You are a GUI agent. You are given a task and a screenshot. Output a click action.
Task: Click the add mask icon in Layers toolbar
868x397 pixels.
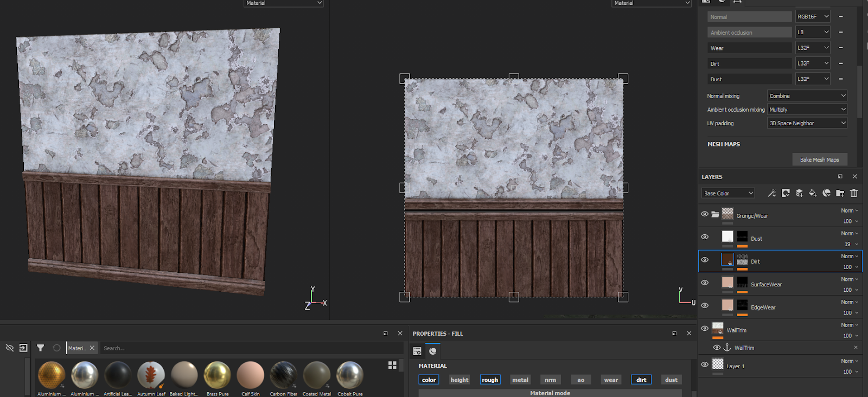point(786,193)
